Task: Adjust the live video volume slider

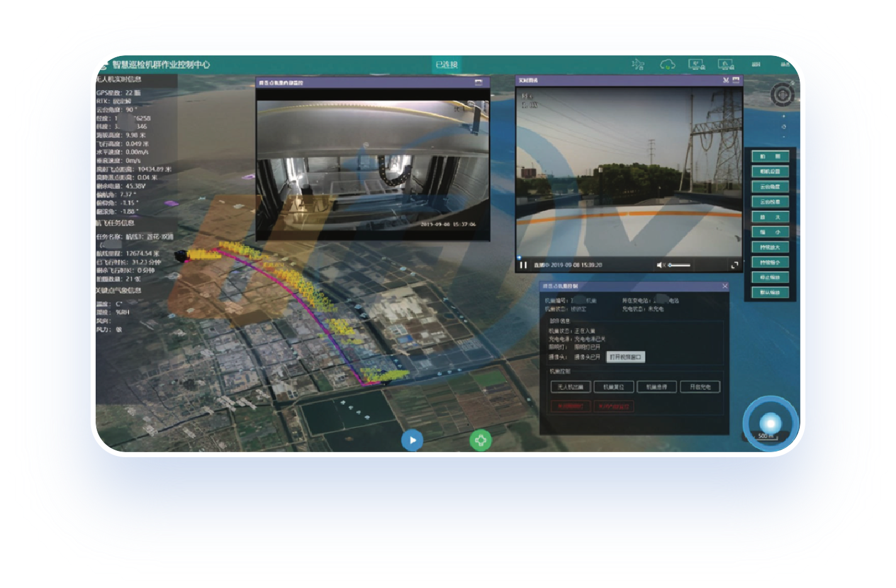Action: 680,265
